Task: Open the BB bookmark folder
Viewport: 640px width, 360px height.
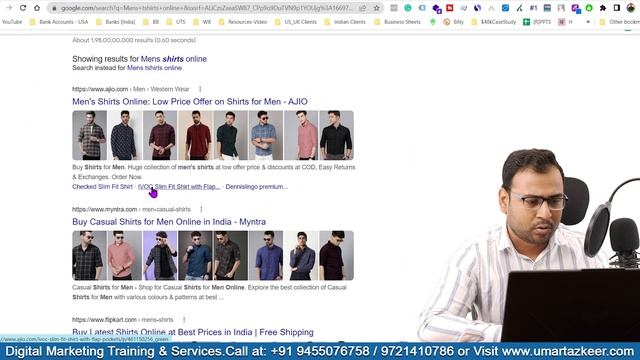Action: (151, 22)
